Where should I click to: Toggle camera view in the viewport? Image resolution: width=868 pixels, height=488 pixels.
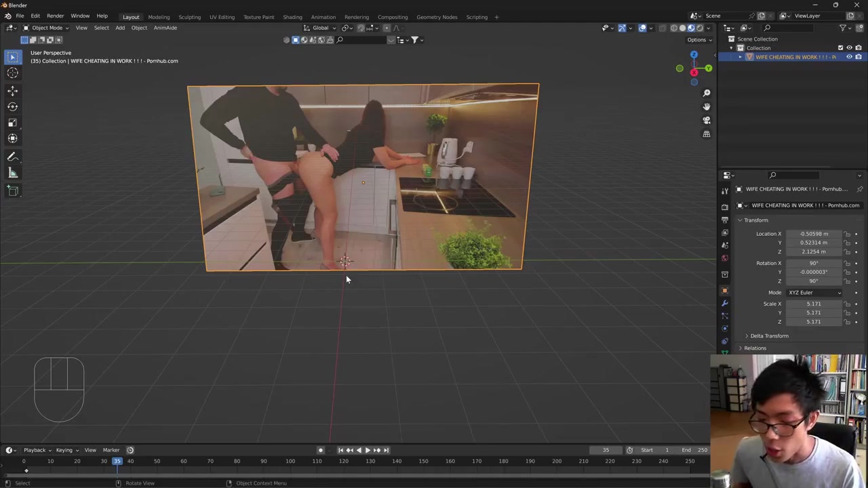(706, 120)
